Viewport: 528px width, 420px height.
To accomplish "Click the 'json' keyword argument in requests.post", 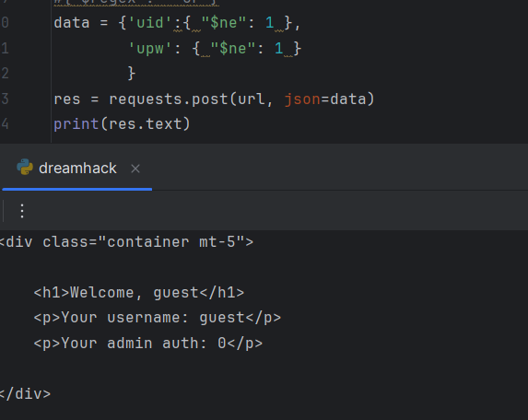I will click(x=302, y=99).
